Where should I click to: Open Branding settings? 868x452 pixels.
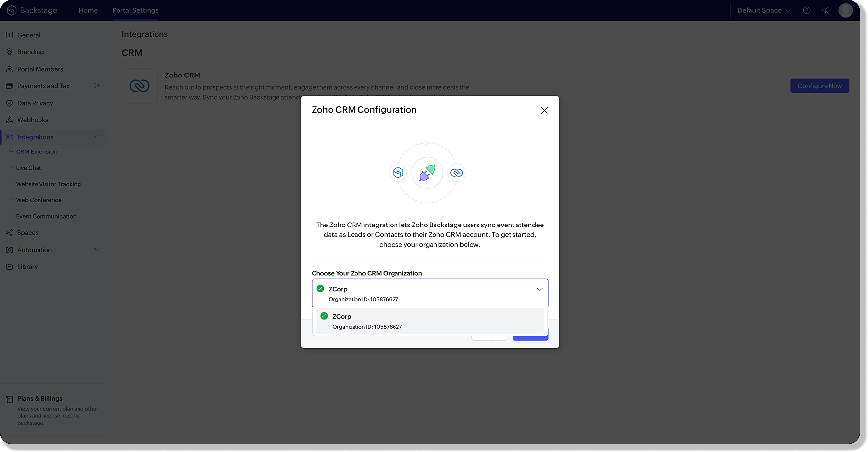click(x=31, y=52)
